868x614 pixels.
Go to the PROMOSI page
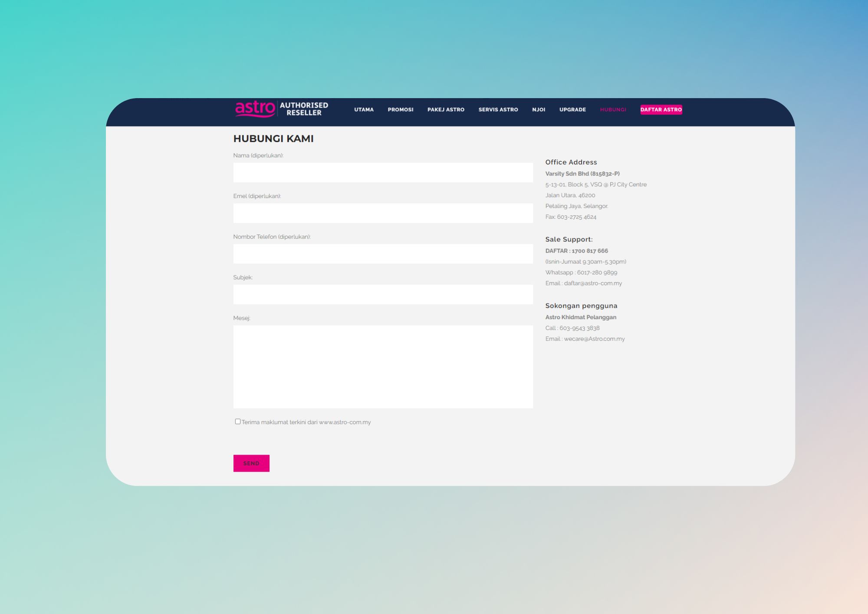(401, 109)
